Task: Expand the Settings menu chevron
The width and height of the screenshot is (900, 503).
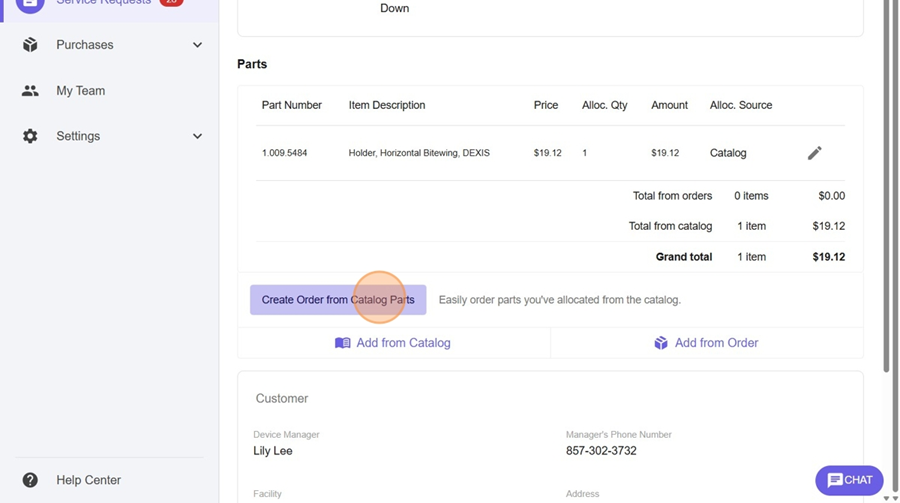Action: [197, 136]
